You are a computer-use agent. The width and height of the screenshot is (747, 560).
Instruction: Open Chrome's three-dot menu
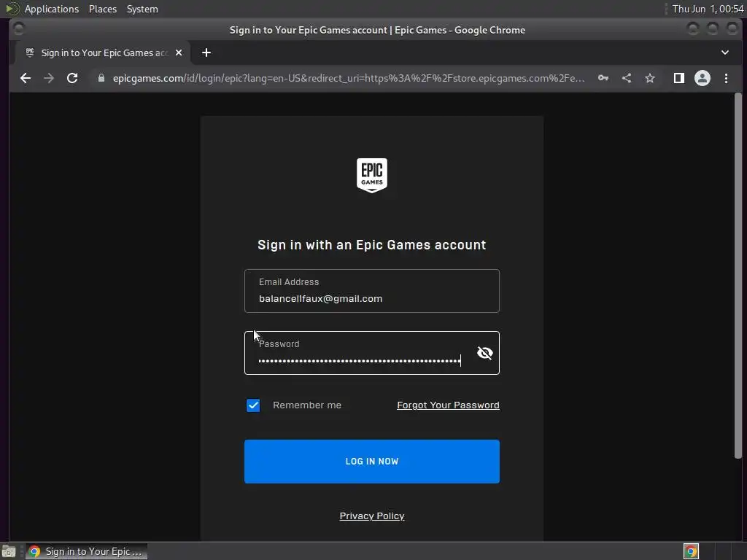(x=726, y=78)
